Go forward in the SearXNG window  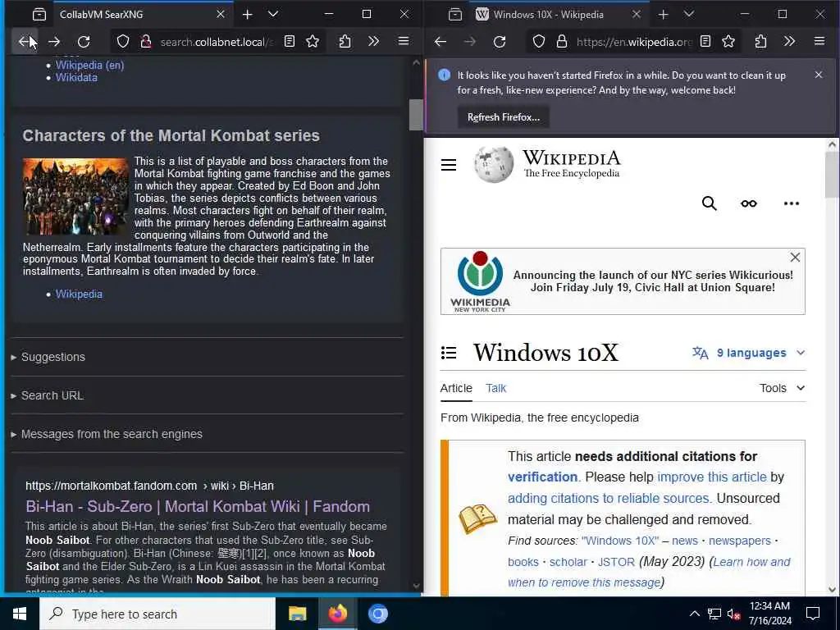[54, 41]
